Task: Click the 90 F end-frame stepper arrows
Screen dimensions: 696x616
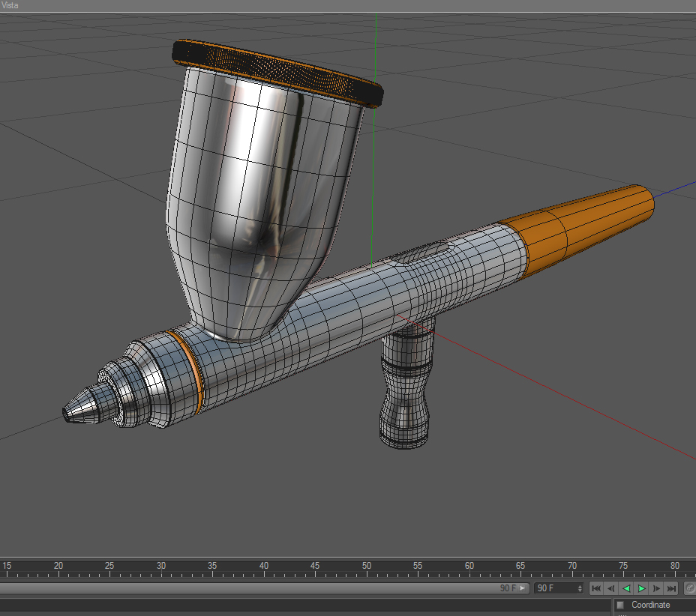Action: pos(580,588)
